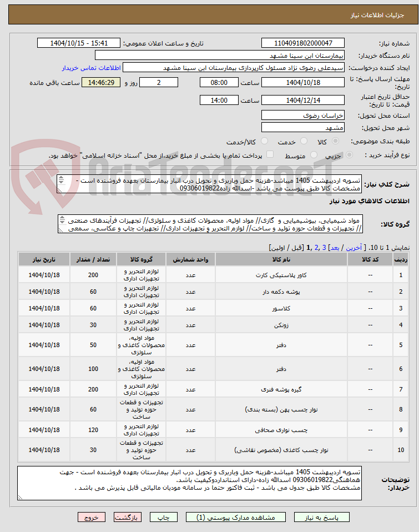Open مشاهده مدارک پیوستی (1) button
Image resolution: width=419 pixels, height=532 pixels.
coord(236,518)
